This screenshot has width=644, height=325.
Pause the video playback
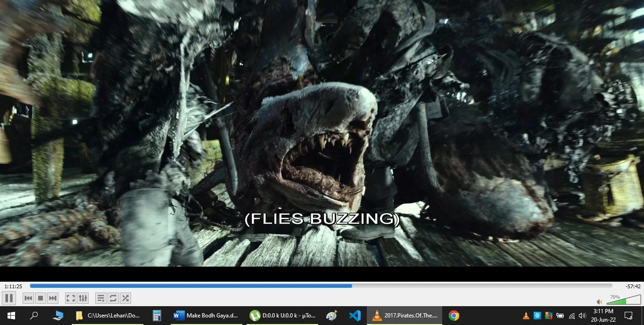[9, 298]
